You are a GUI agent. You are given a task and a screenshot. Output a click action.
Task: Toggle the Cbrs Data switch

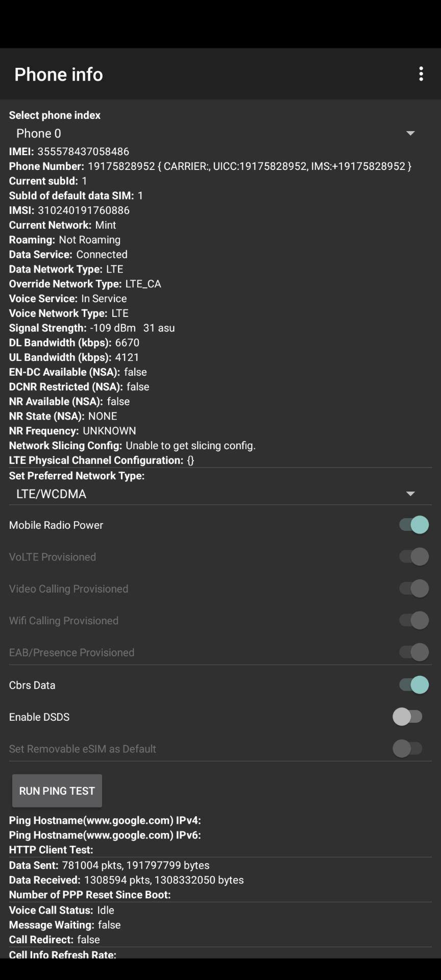(x=413, y=684)
